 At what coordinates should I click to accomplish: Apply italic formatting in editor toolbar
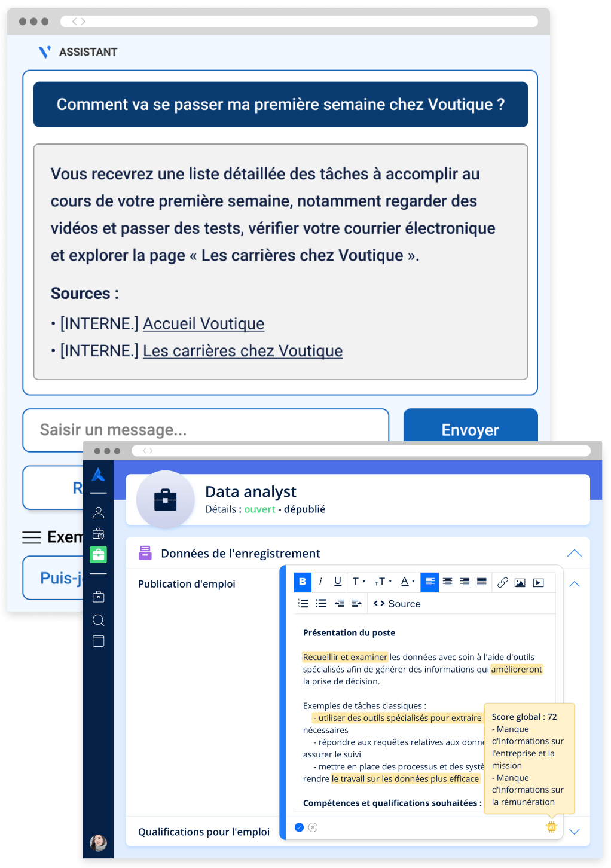320,582
